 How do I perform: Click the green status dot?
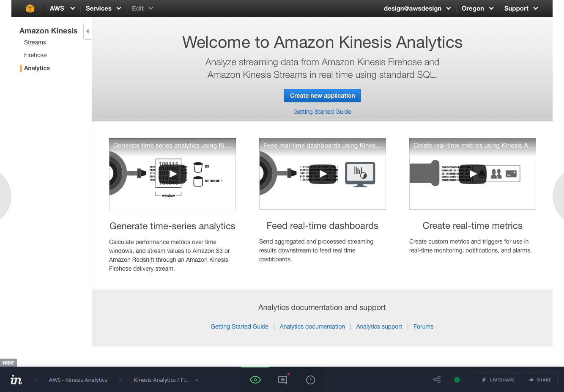tap(457, 380)
